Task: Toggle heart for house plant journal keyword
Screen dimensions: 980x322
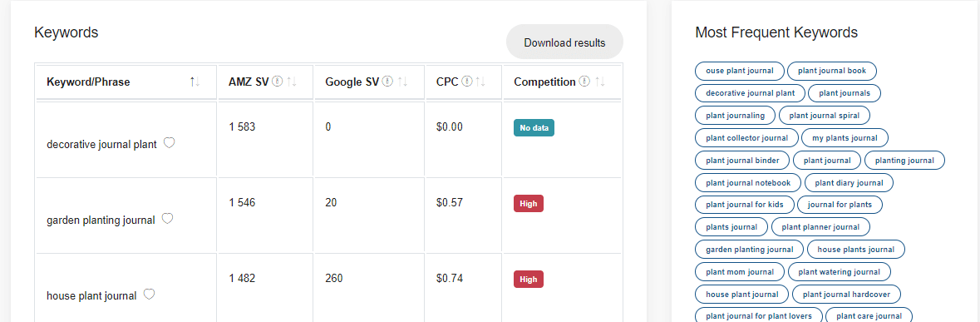Action: [x=149, y=295]
